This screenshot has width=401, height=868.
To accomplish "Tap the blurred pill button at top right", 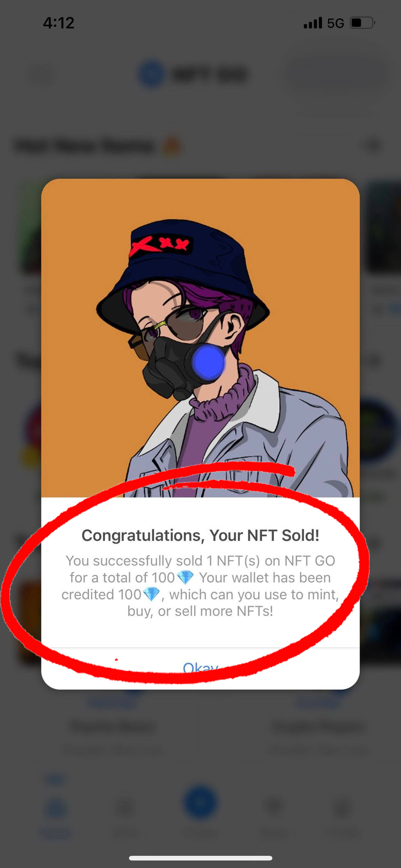I will pos(337,75).
